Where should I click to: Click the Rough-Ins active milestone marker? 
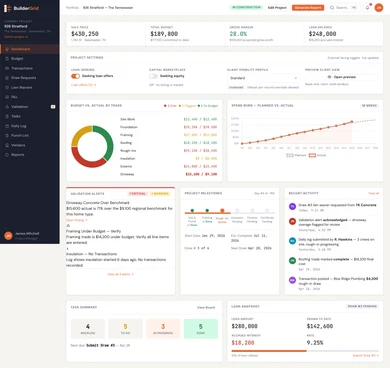(222, 211)
